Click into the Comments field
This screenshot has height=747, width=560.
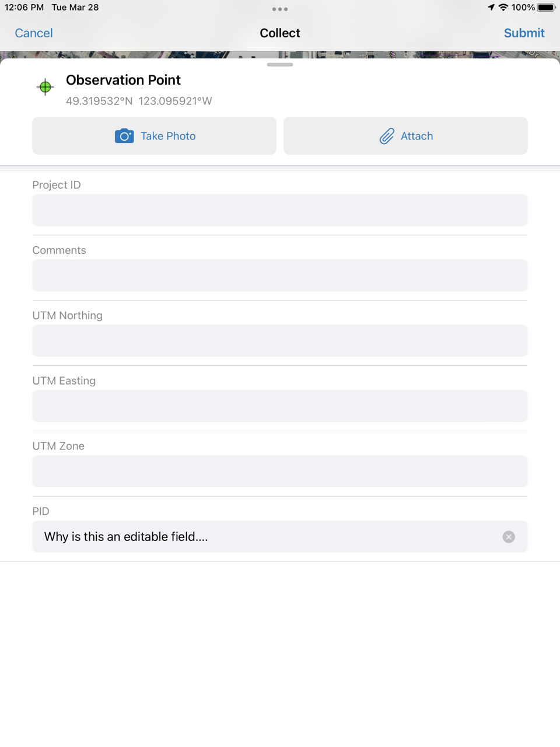[x=280, y=275]
